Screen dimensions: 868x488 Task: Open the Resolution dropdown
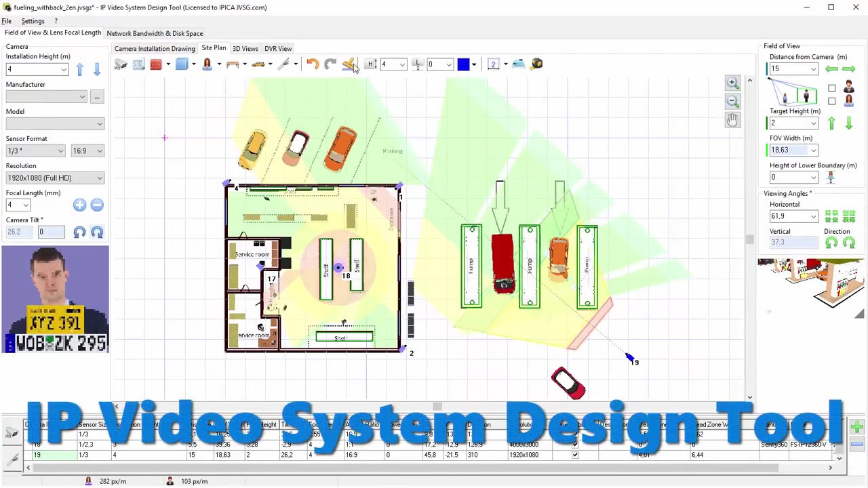(100, 178)
